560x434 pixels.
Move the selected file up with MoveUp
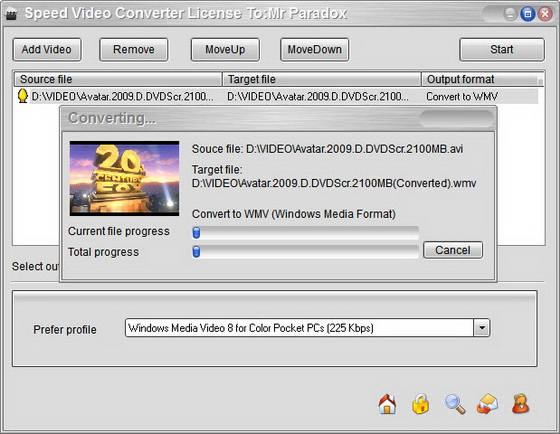click(225, 50)
